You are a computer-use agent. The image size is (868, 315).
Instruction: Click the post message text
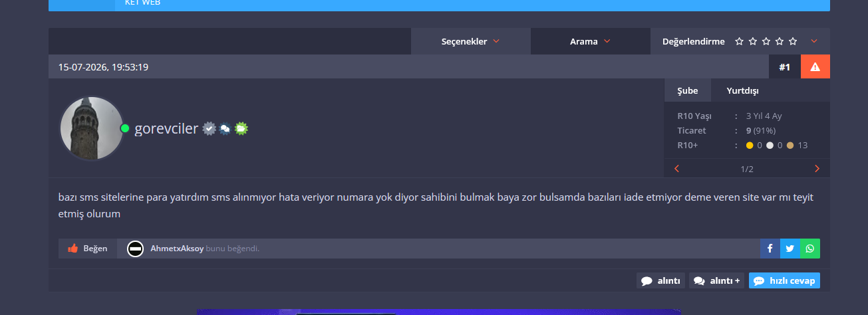436,206
